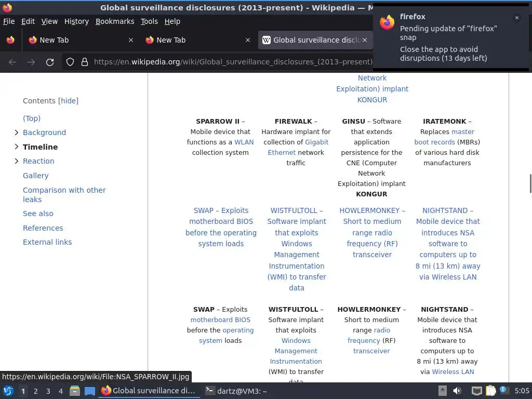Open the History menu

point(76,21)
